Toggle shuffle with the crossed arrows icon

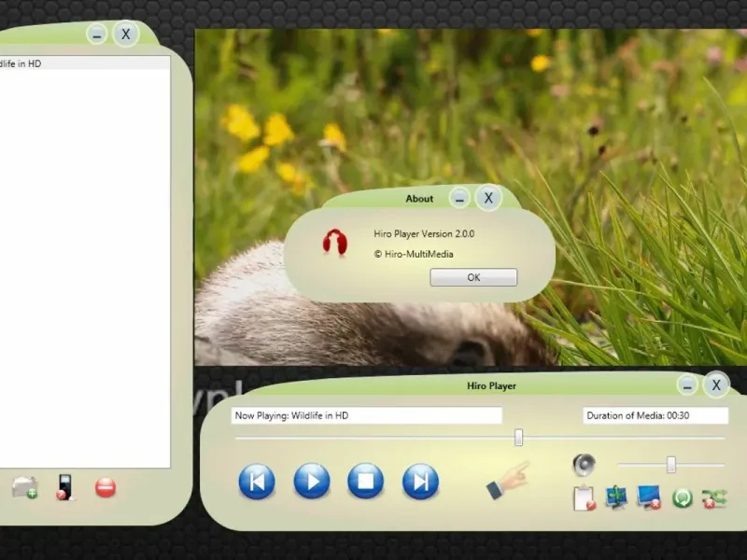[714, 498]
